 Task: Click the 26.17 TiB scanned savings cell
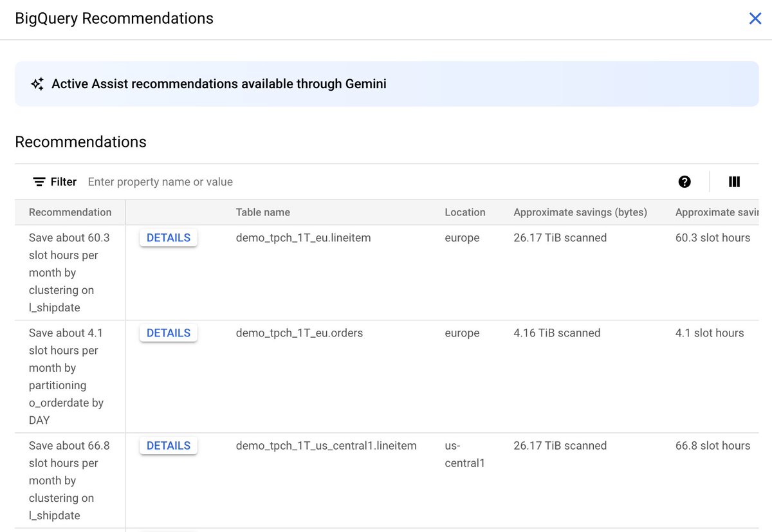tap(560, 237)
